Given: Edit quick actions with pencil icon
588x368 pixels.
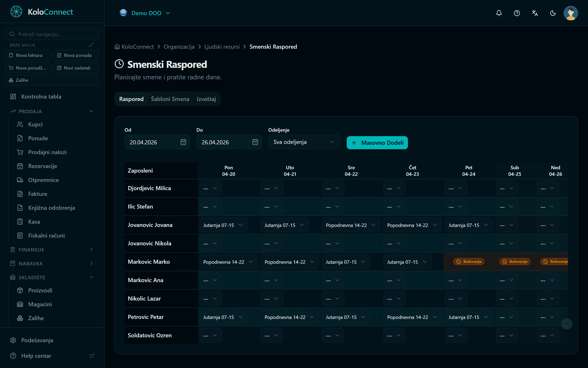Looking at the screenshot, I should [x=91, y=45].
